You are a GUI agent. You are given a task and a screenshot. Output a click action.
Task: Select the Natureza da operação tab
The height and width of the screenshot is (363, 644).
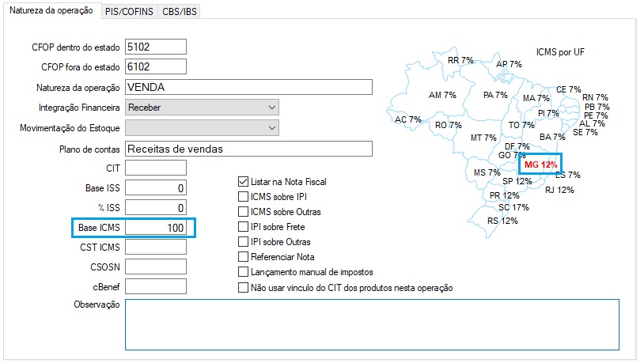click(52, 11)
